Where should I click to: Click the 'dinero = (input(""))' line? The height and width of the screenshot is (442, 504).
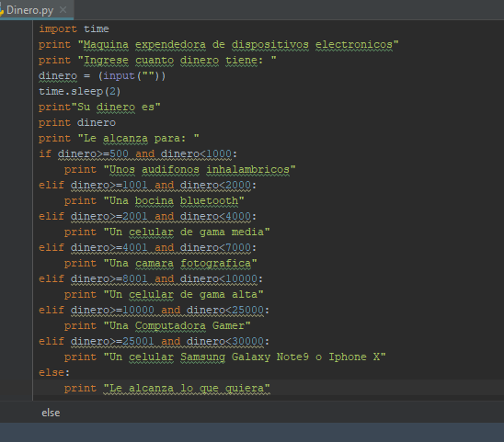coord(102,75)
